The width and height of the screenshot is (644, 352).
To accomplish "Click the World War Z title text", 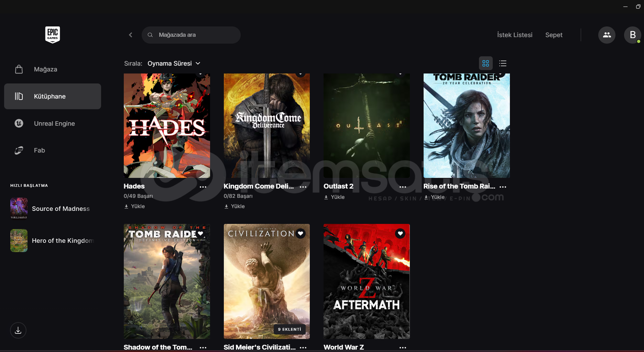I will pos(343,347).
